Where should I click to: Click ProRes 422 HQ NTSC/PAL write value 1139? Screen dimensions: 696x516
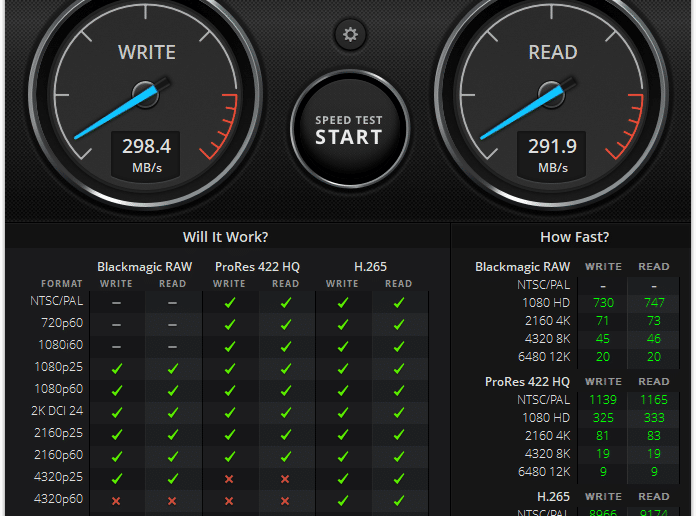point(603,400)
